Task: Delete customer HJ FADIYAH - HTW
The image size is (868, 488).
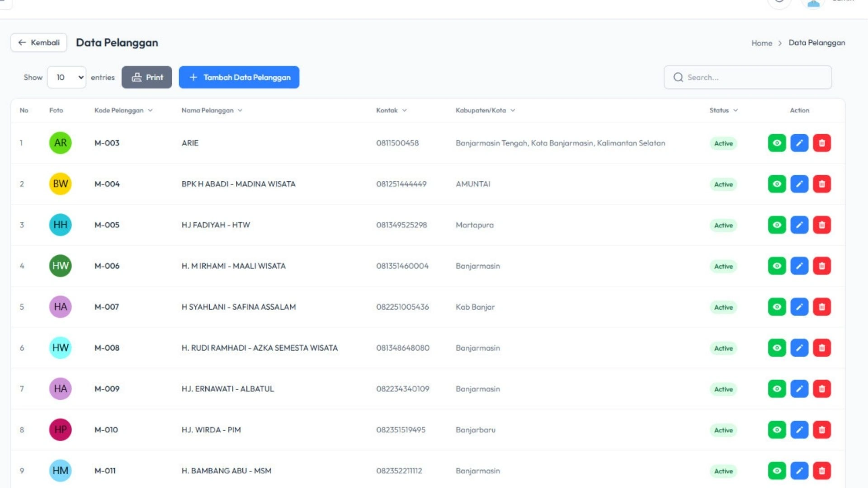Action: point(821,225)
